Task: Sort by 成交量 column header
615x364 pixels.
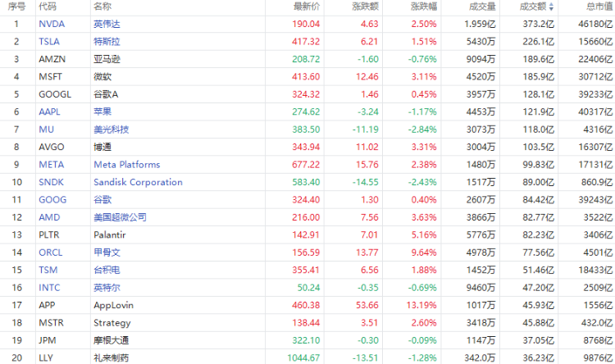Action: tap(482, 7)
